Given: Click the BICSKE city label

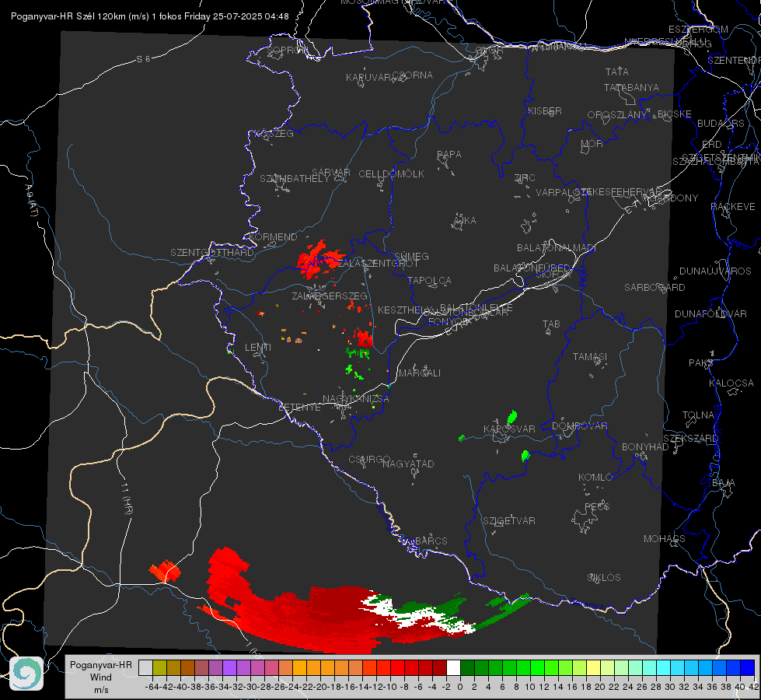Looking at the screenshot, I should (x=674, y=114).
